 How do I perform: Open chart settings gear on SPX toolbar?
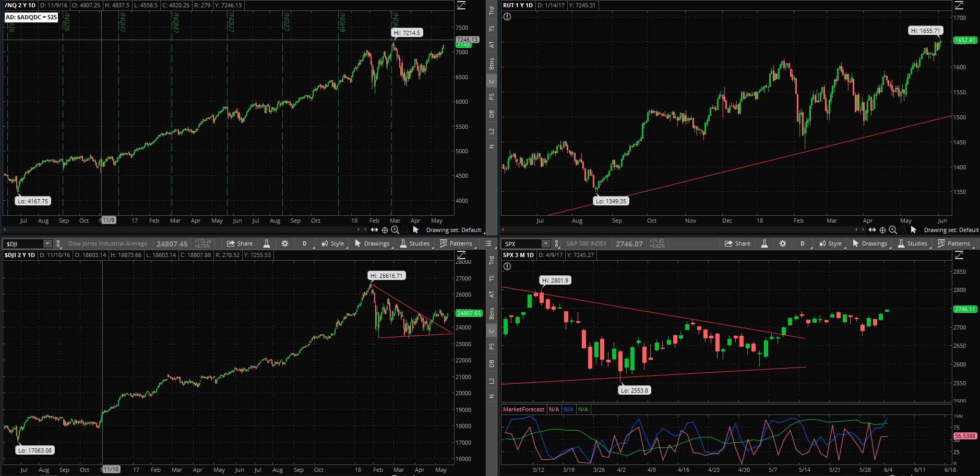click(783, 243)
